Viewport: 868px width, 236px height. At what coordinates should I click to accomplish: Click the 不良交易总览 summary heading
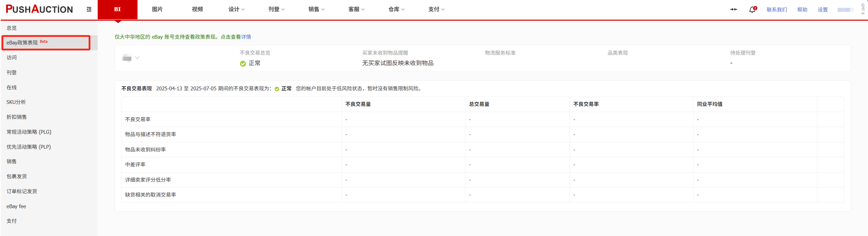tap(255, 53)
